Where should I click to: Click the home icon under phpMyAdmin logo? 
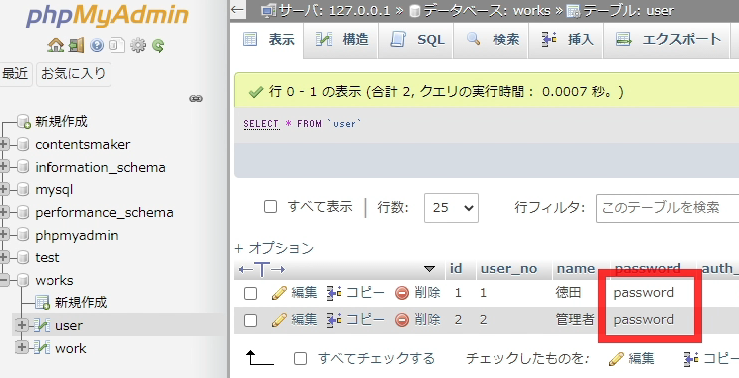[x=55, y=45]
